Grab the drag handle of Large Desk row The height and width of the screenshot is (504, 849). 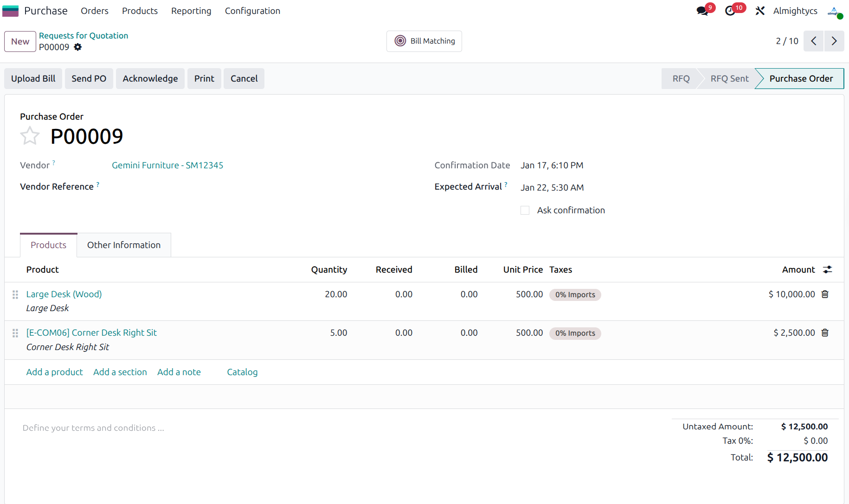(15, 294)
